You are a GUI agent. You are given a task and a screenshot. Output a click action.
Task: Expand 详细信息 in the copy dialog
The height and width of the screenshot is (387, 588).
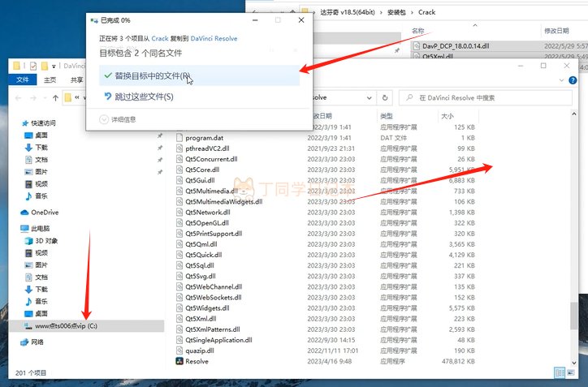118,119
